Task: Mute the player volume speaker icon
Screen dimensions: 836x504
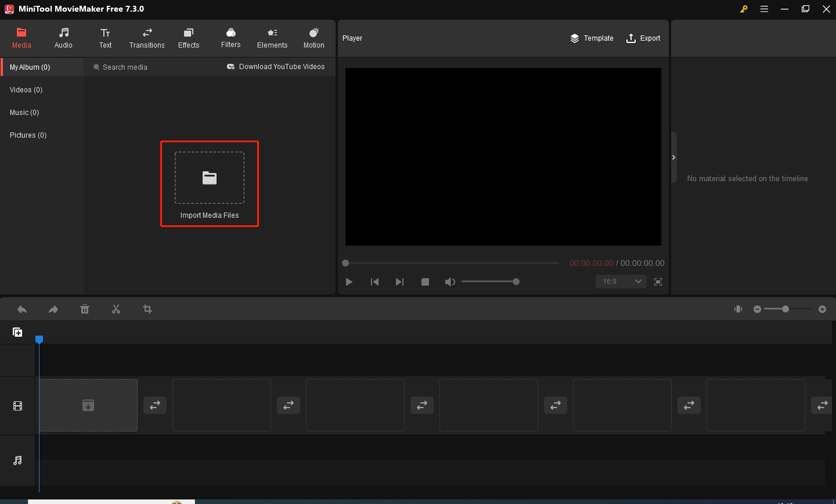Action: tap(450, 282)
